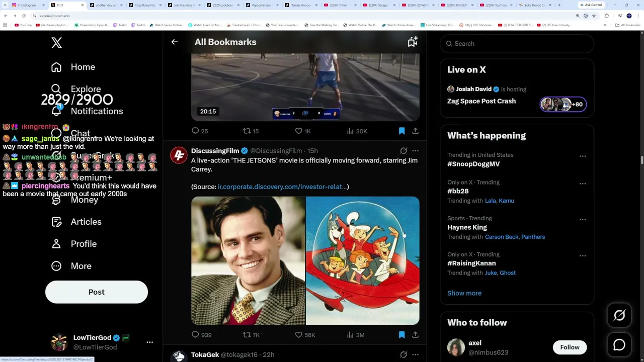Repost the video post with 15 reposts

point(251,131)
